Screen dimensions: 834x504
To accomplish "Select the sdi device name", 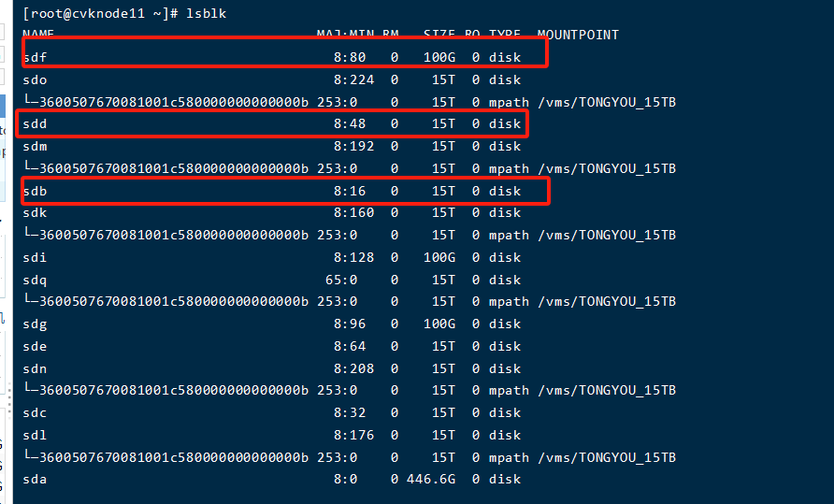I will tap(35, 257).
